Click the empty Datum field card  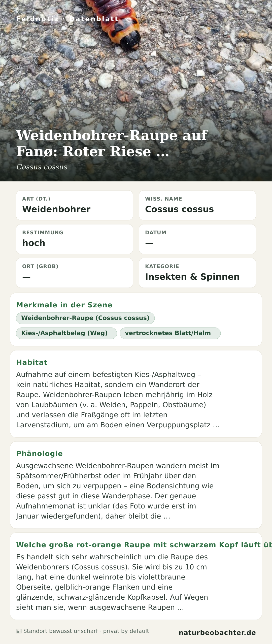[x=197, y=239]
